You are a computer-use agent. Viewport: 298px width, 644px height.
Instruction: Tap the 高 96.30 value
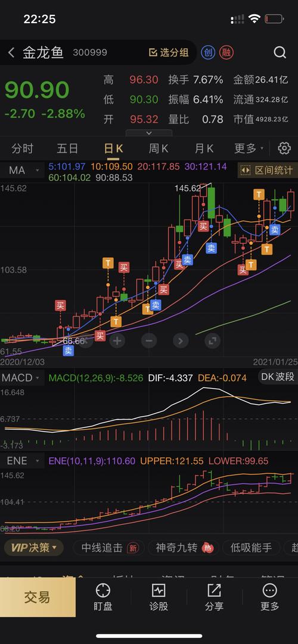144,80
